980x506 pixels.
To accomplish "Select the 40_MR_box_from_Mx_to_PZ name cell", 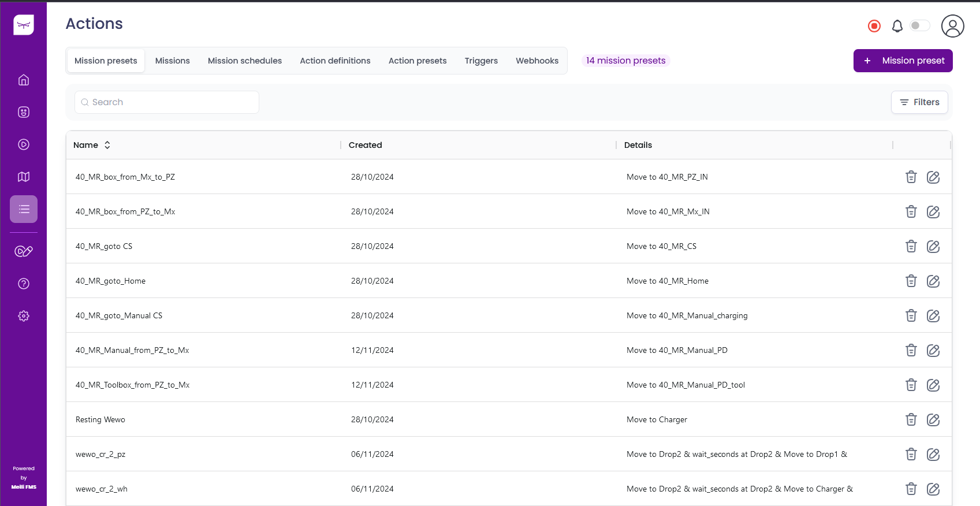I will click(x=125, y=177).
